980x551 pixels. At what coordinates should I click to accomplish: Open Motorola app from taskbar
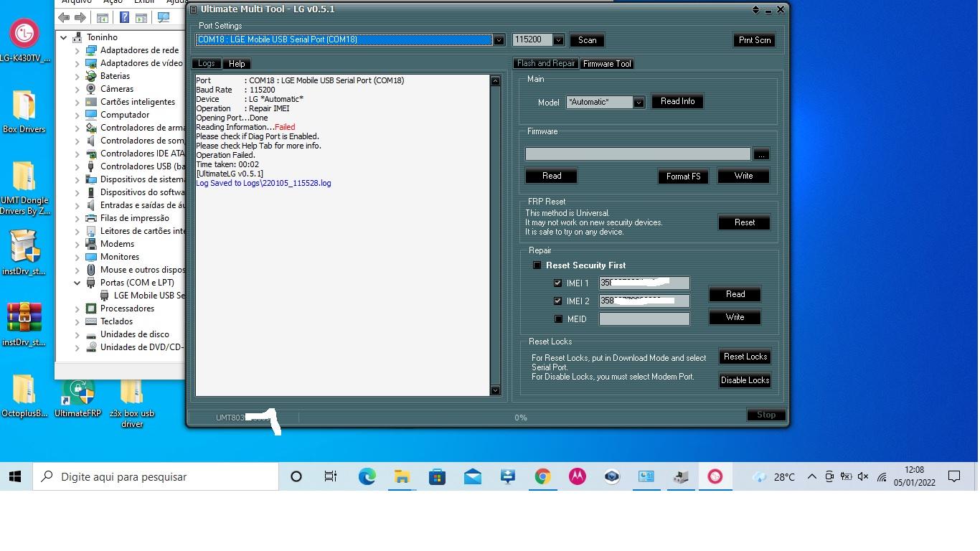click(578, 476)
